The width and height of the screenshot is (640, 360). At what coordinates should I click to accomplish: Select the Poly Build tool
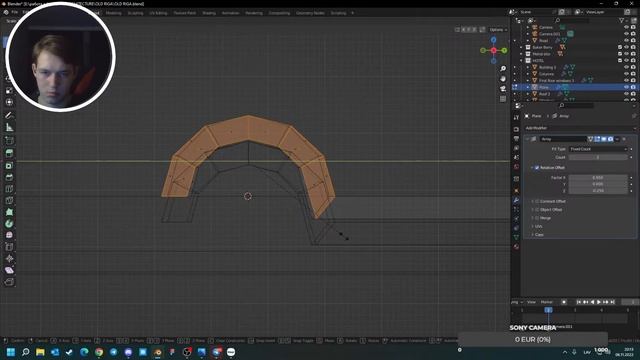tap(9, 212)
